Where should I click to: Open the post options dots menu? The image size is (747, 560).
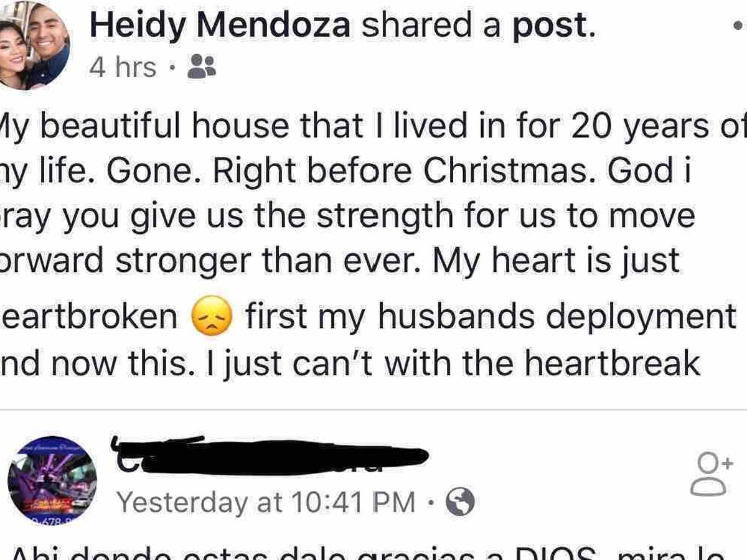point(739,27)
